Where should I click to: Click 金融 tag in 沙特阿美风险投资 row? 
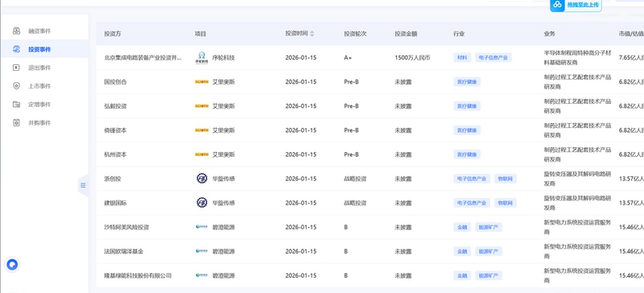pyautogui.click(x=462, y=227)
